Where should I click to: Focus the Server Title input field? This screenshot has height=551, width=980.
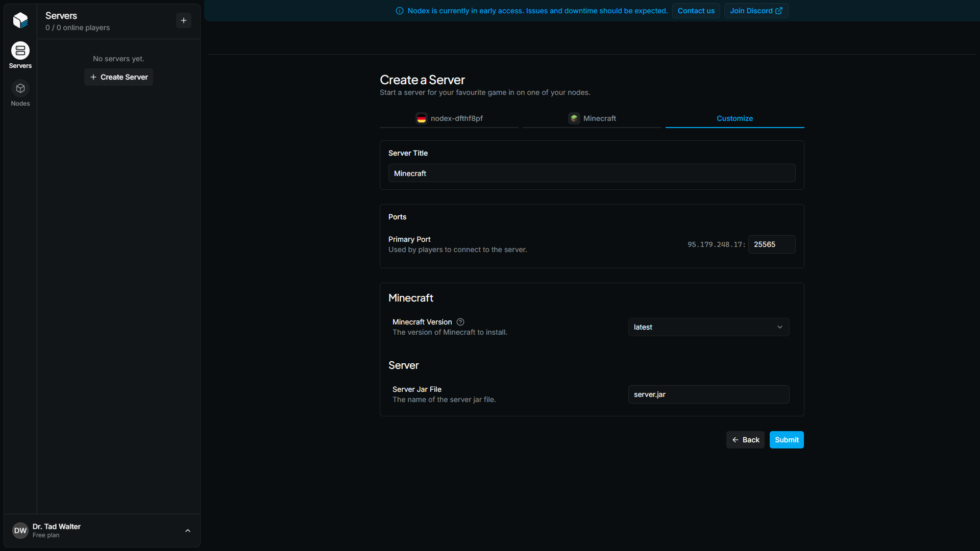pos(592,173)
